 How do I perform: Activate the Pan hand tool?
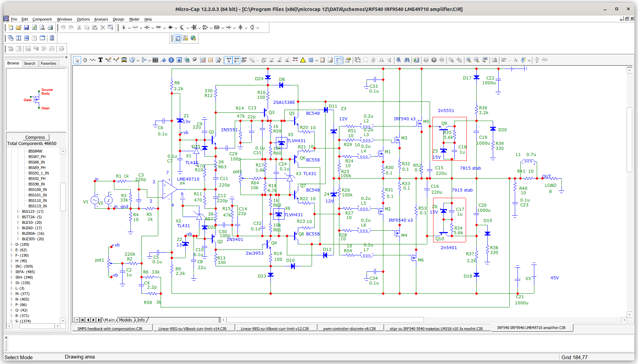(x=85, y=60)
